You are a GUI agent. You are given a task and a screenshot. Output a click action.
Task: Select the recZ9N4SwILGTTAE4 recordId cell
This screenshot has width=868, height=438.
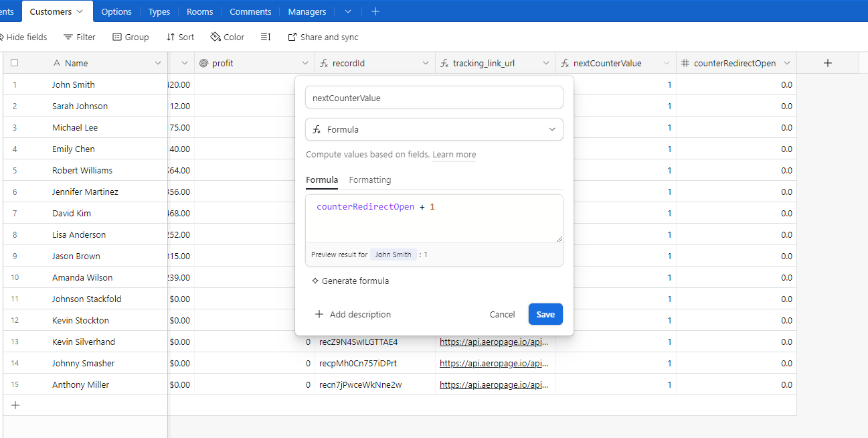coord(375,342)
